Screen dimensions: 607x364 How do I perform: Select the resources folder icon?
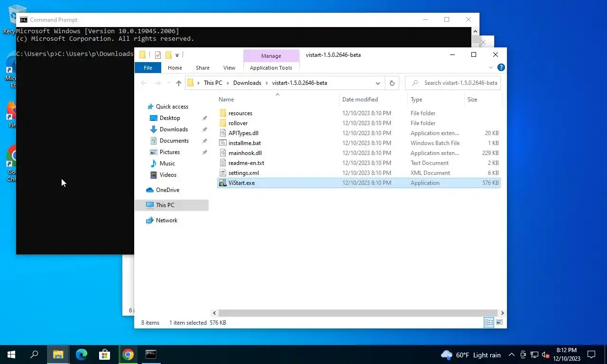[223, 113]
